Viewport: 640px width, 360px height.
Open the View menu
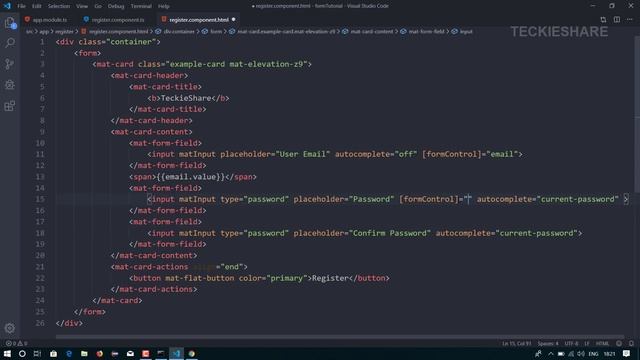coord(82,6)
